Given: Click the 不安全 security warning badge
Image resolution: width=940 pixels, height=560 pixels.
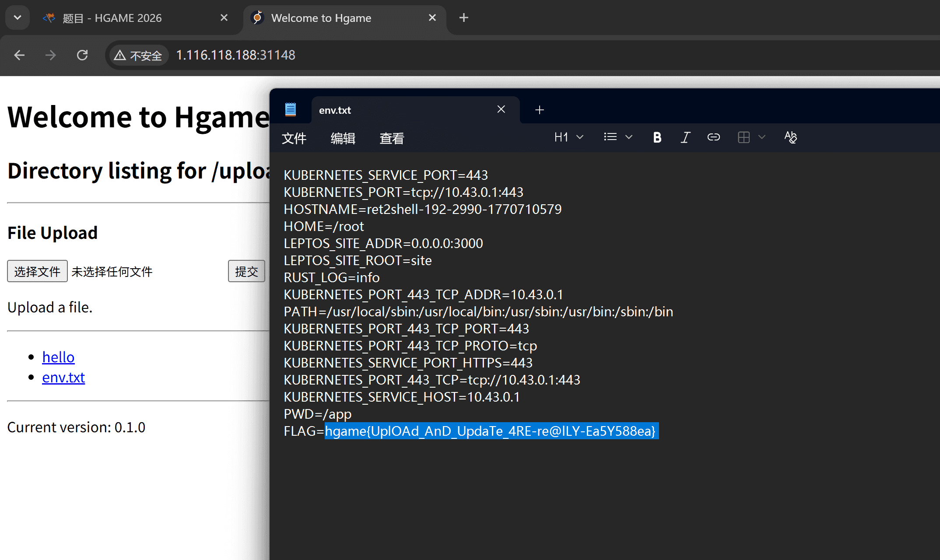Looking at the screenshot, I should point(138,56).
